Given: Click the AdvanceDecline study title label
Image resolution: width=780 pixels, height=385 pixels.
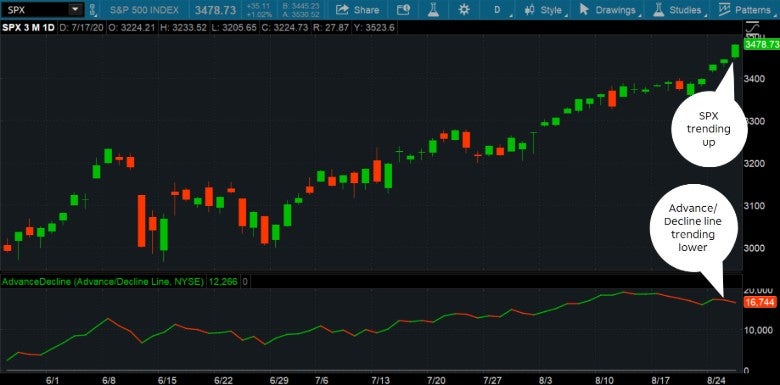Looking at the screenshot, I should click(x=103, y=282).
